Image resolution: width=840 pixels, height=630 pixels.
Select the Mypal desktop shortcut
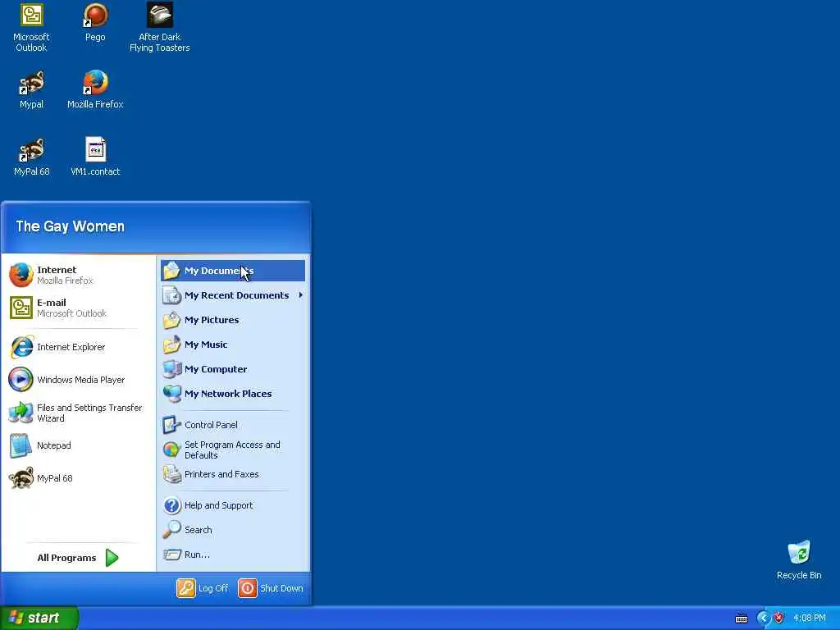tap(31, 90)
